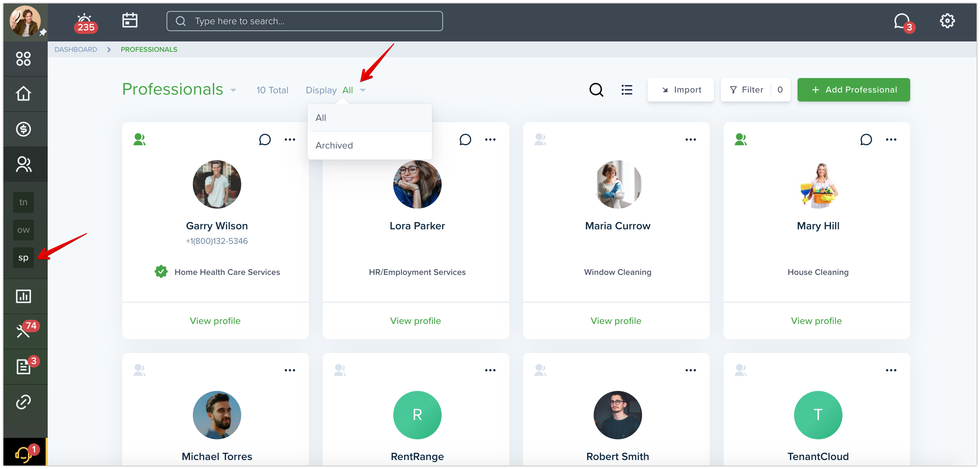980x469 pixels.
Task: Open the calendar icon in top bar
Action: [x=130, y=20]
